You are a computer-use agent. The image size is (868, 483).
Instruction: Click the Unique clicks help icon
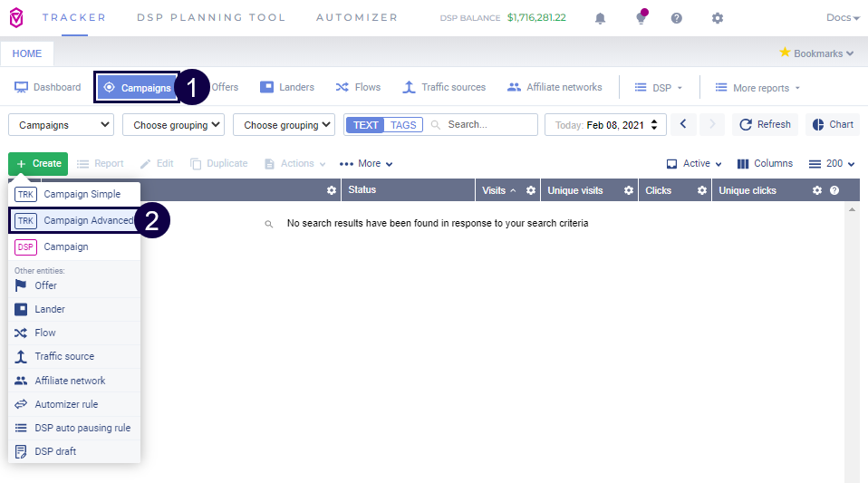tap(834, 190)
